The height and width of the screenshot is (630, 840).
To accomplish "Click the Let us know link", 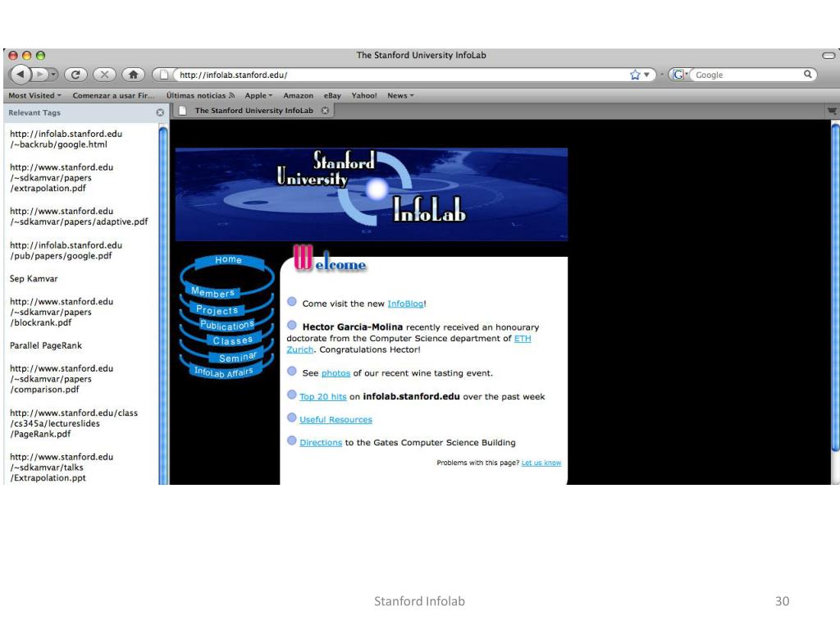I will tap(541, 463).
